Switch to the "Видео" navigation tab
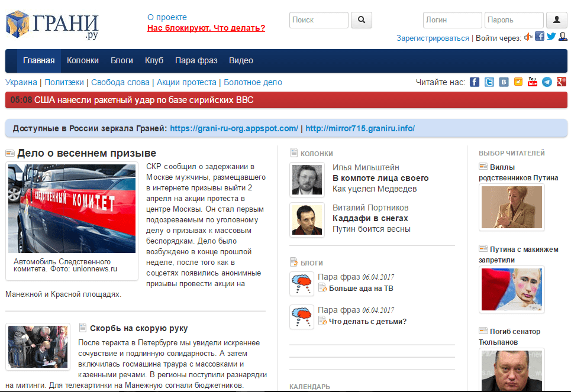This screenshot has width=571, height=392. [x=241, y=60]
